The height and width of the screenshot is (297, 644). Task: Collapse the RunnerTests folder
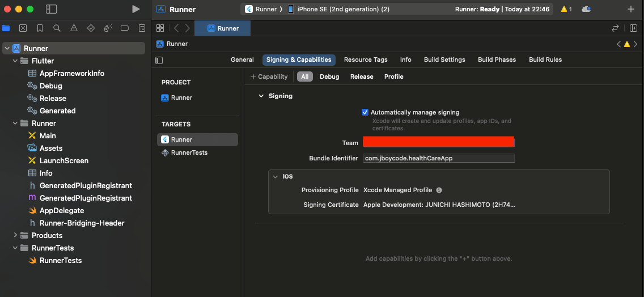(15, 248)
